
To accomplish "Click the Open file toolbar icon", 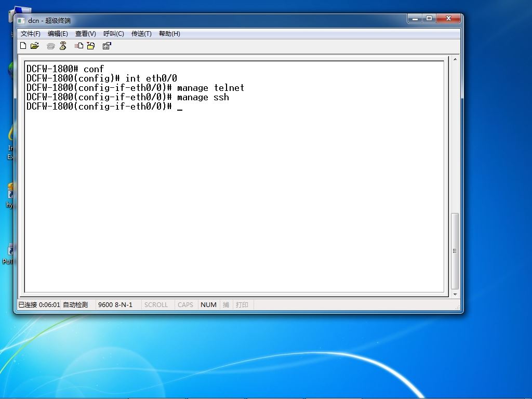I will coord(35,46).
